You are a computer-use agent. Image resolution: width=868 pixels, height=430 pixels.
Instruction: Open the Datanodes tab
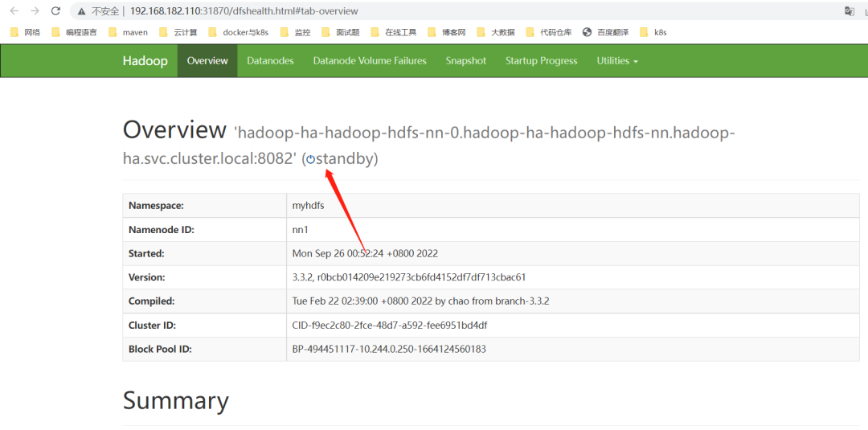pos(270,61)
